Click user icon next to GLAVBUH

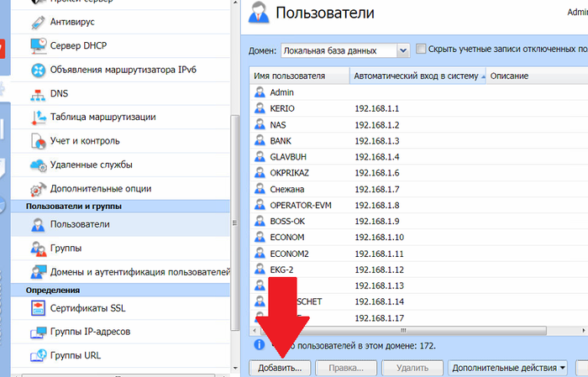[x=260, y=157]
